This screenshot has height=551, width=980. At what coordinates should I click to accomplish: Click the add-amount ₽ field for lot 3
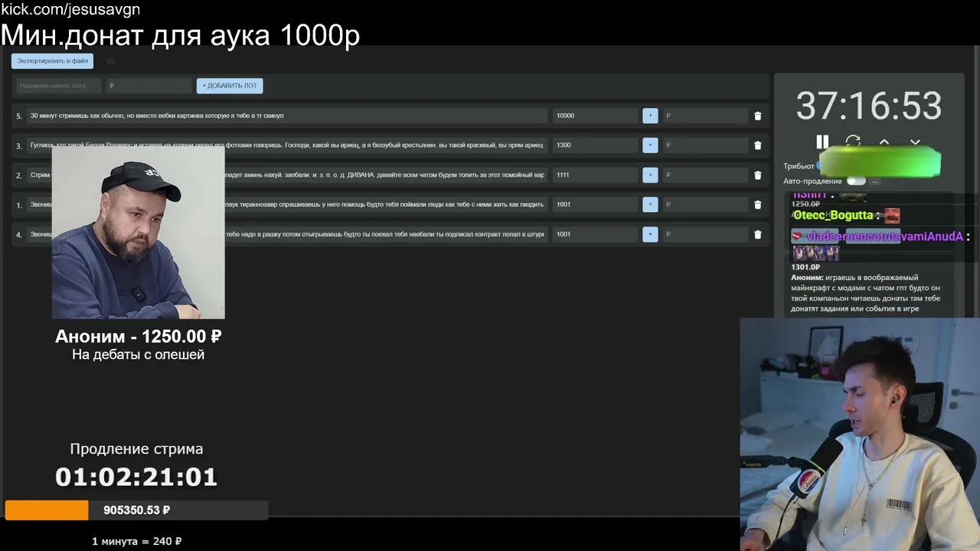(705, 145)
